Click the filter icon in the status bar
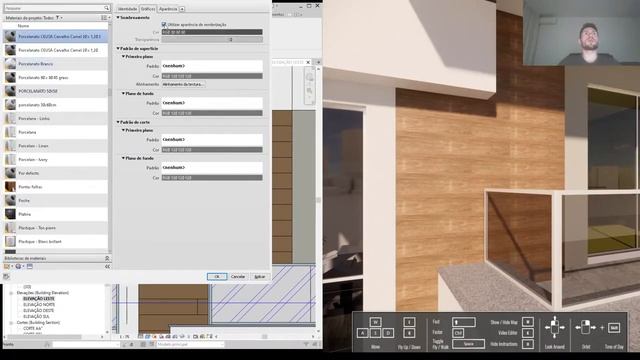Viewport: 640px width, 360px height. (x=306, y=344)
